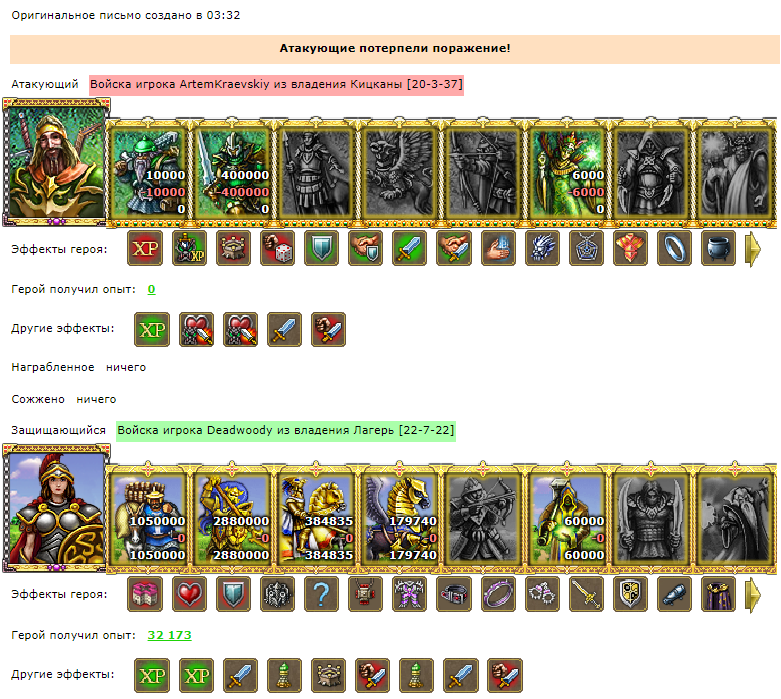Select attacker's cauldron artifact icon
This screenshot has height=699, width=781.
point(718,248)
